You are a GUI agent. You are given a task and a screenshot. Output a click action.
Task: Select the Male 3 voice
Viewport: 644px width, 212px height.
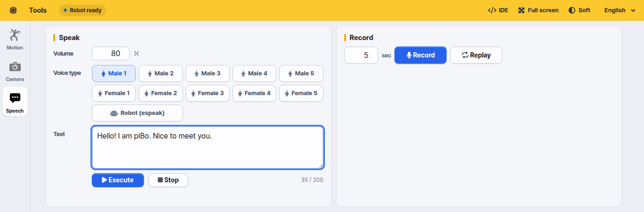[x=207, y=73]
